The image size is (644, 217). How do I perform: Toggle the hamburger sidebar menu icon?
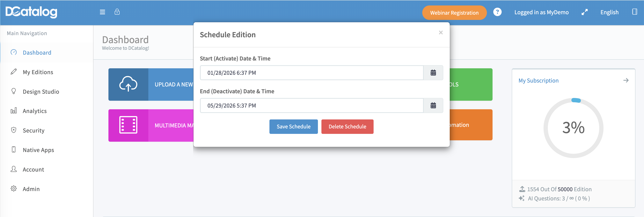point(102,12)
